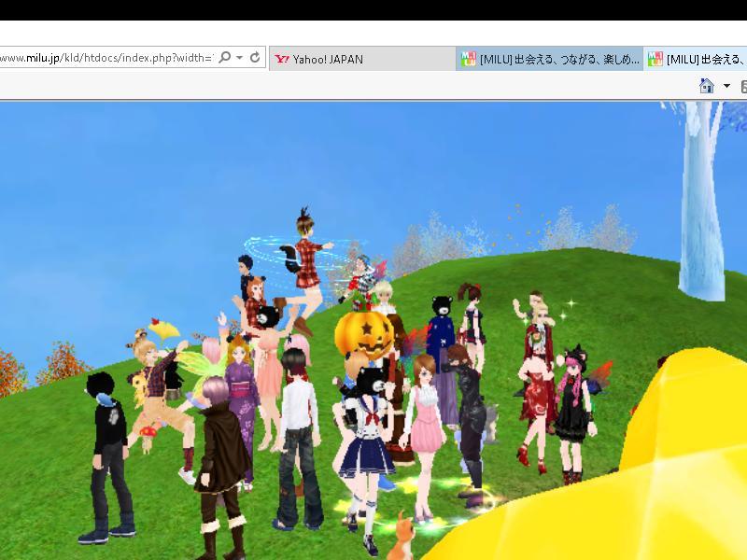The width and height of the screenshot is (747, 560).
Task: Open the address bar autocomplete dropdown arrow
Action: point(240,58)
